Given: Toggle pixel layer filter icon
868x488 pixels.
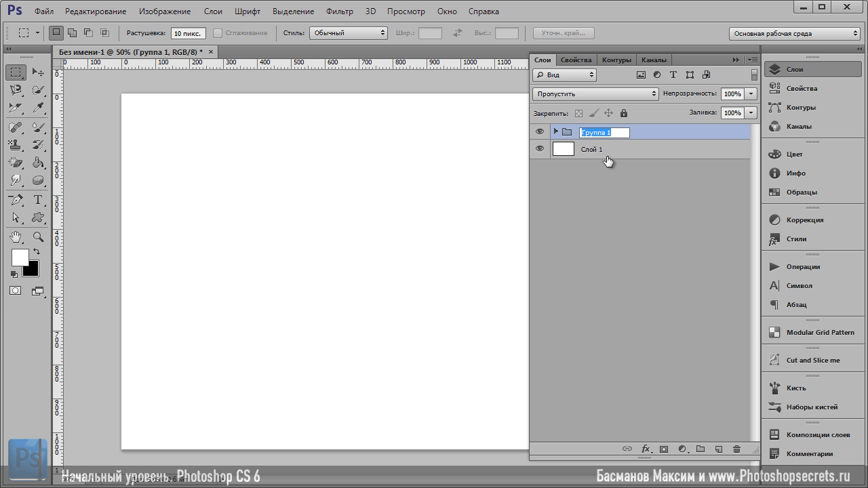Looking at the screenshot, I should [641, 75].
